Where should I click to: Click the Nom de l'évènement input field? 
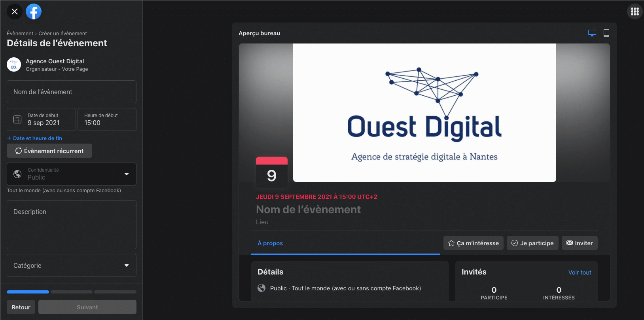pos(72,92)
